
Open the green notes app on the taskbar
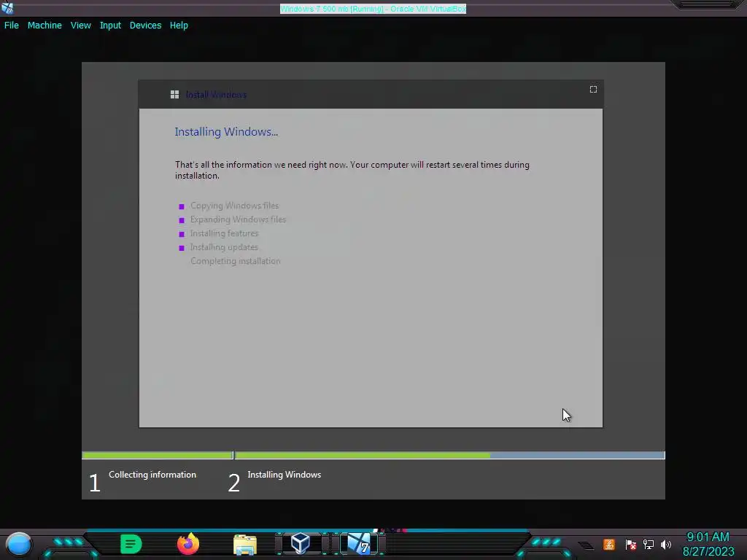[x=131, y=544]
